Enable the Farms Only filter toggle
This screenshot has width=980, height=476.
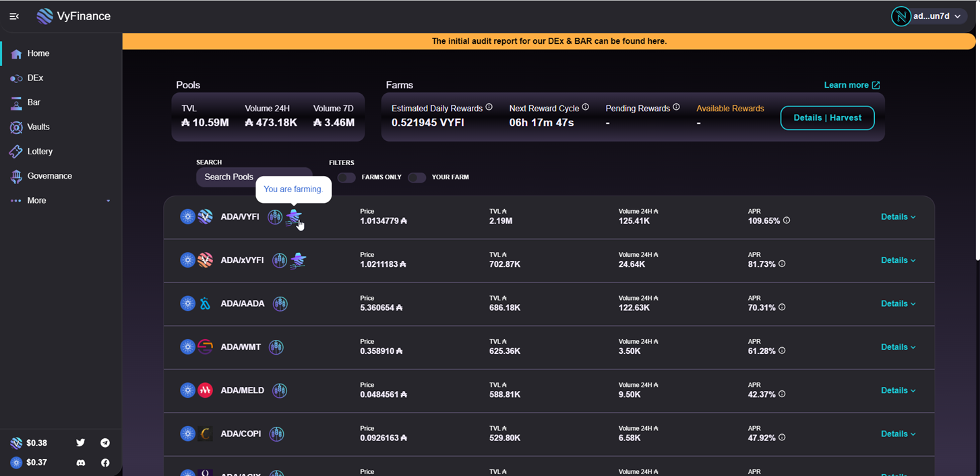click(x=346, y=177)
